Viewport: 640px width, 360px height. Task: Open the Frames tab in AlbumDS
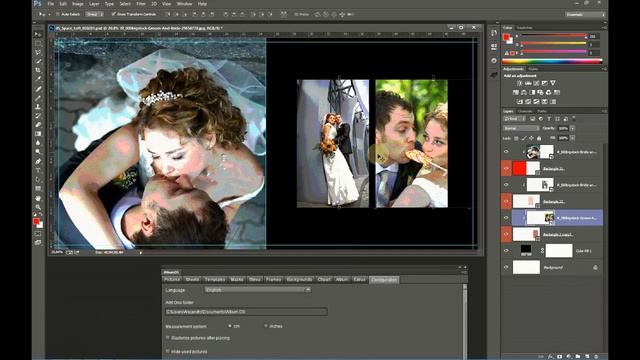pos(273,280)
